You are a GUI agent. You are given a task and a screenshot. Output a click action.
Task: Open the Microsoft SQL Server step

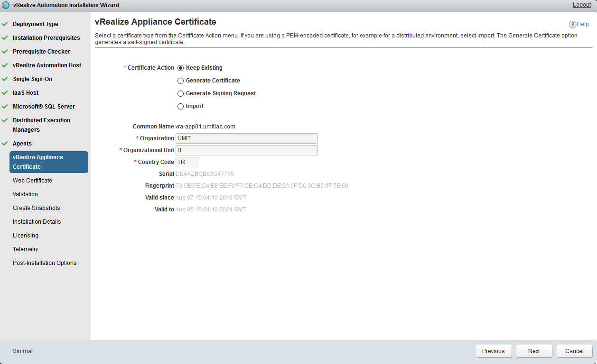44,107
